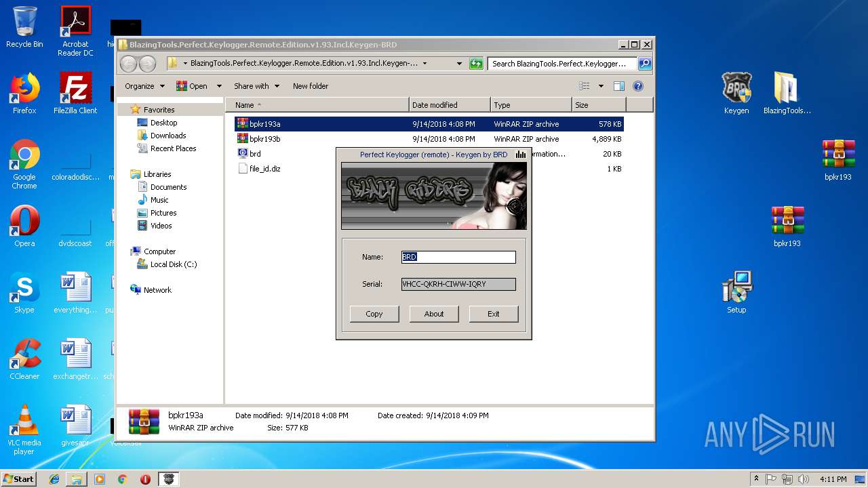Expand the Open button dropdown arrow
Image resolution: width=868 pixels, height=488 pixels.
[219, 86]
